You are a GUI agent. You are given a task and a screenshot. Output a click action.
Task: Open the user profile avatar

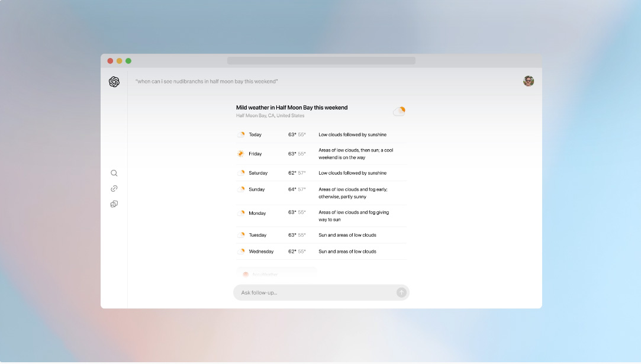click(x=529, y=81)
